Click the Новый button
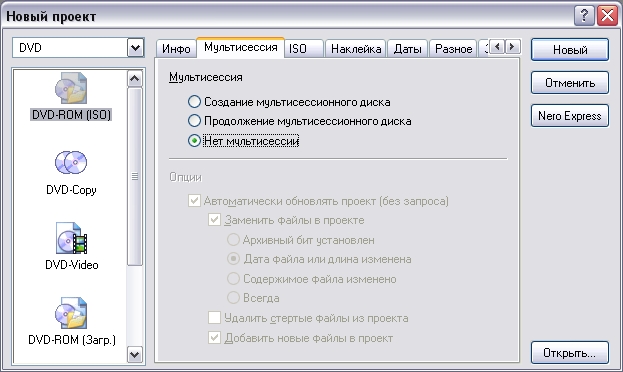Viewport: 623px width, 372px height. (570, 50)
